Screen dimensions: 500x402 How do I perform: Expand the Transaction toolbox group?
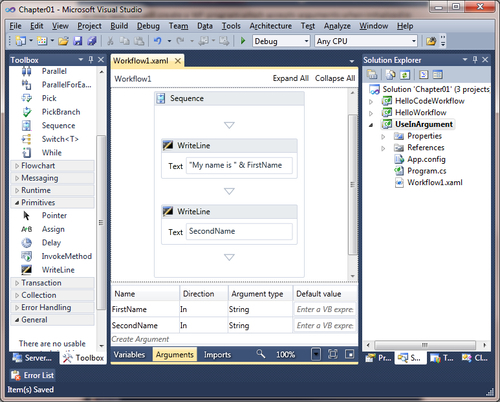[x=17, y=283]
